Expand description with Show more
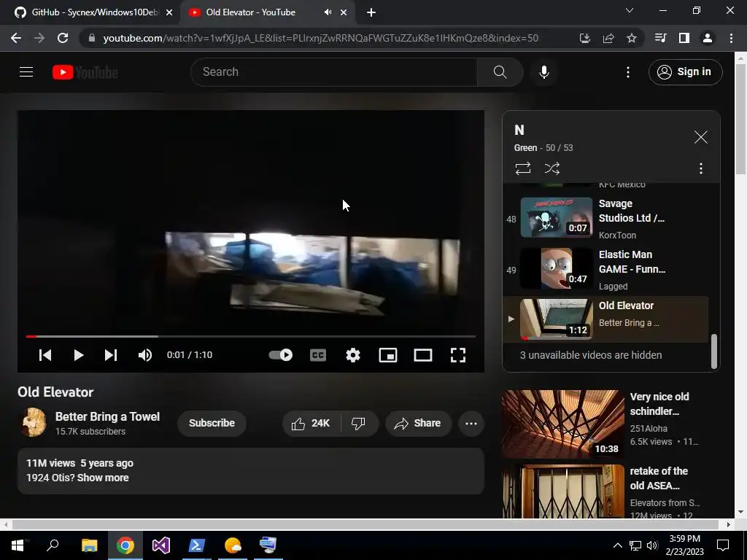Image resolution: width=747 pixels, height=560 pixels. pos(103,478)
